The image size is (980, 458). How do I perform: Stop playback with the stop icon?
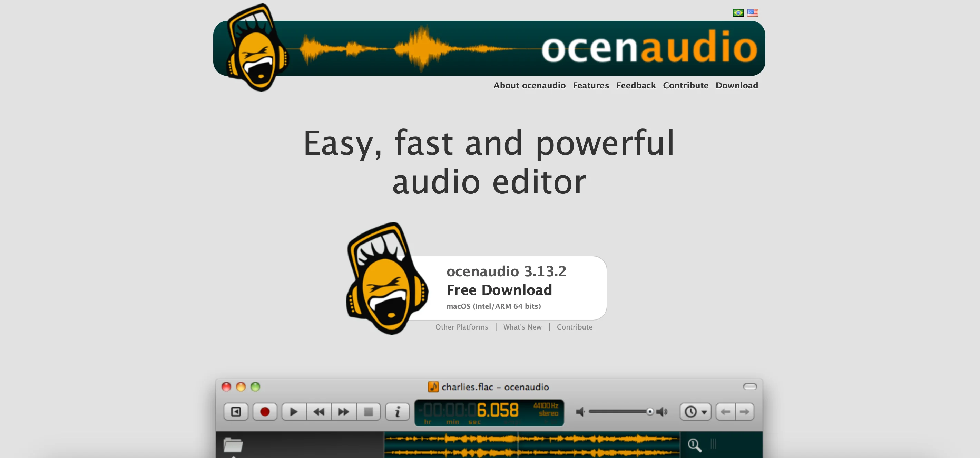(x=368, y=412)
